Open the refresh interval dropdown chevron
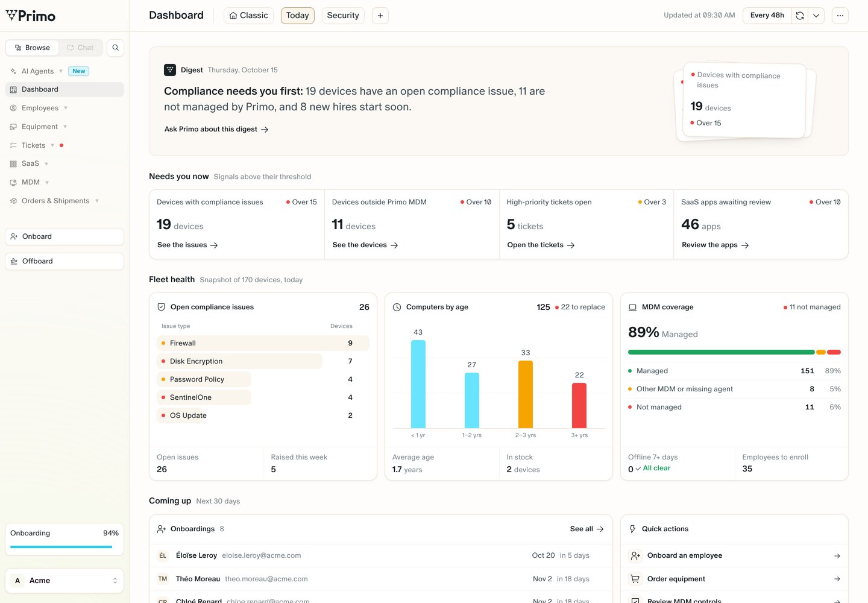Viewport: 868px width, 603px height. [x=816, y=16]
